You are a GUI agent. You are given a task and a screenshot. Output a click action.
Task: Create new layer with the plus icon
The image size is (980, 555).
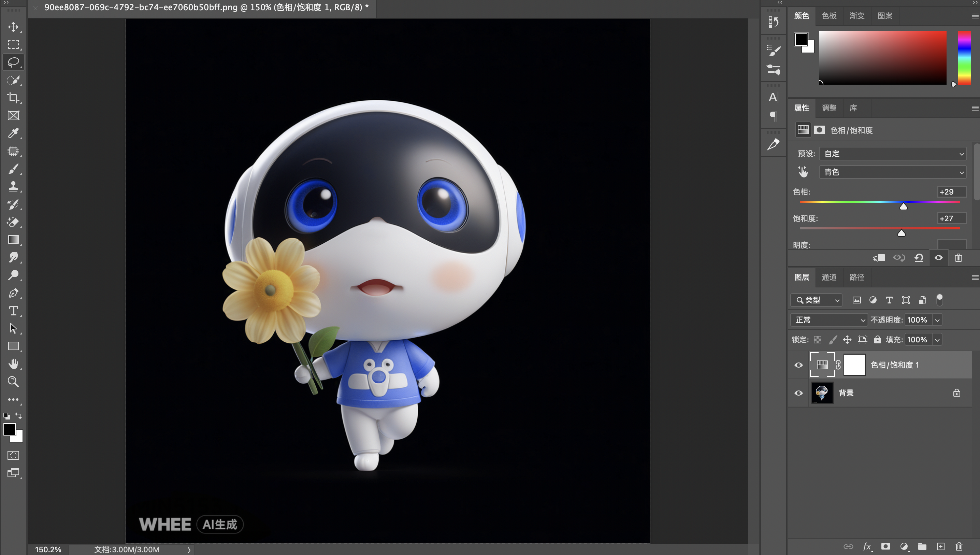coord(940,546)
